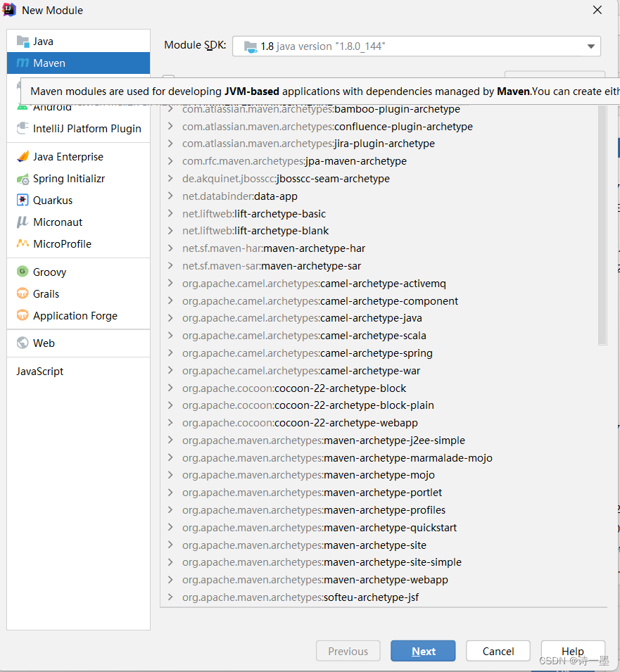Click the disabled Previous button
Image resolution: width=620 pixels, height=672 pixels.
coord(348,651)
